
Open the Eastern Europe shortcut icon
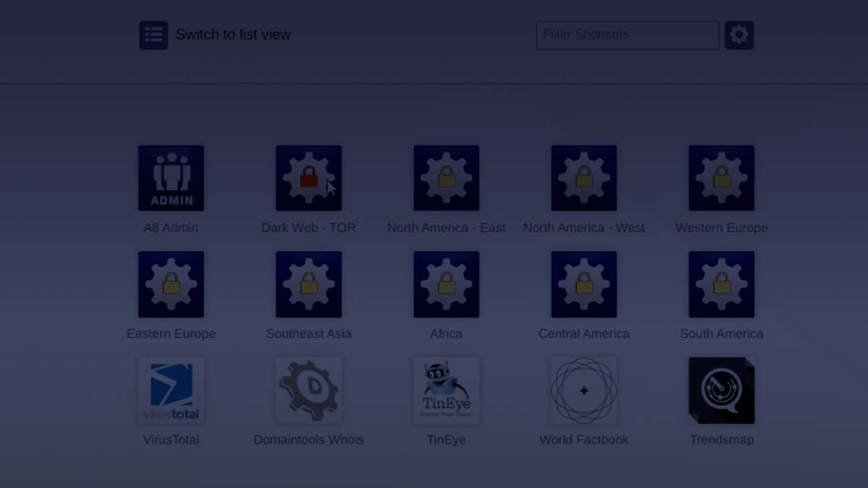[x=171, y=284]
